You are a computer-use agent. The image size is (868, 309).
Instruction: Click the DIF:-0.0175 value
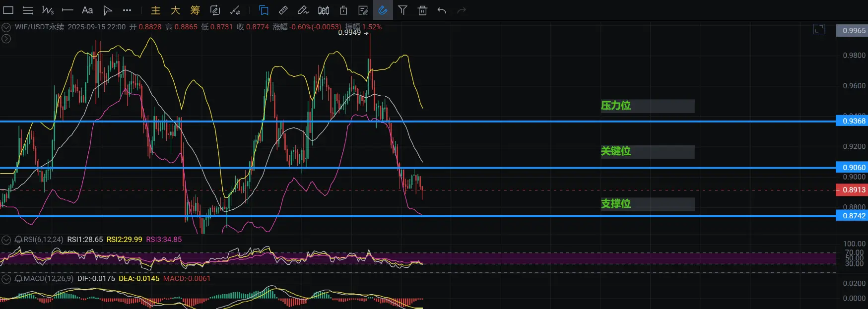pyautogui.click(x=96, y=279)
